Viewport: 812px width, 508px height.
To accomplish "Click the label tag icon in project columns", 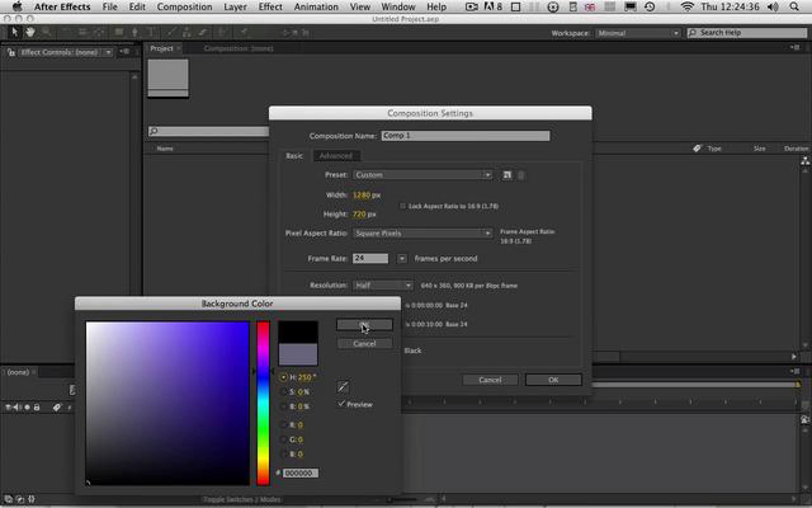I will pyautogui.click(x=697, y=148).
